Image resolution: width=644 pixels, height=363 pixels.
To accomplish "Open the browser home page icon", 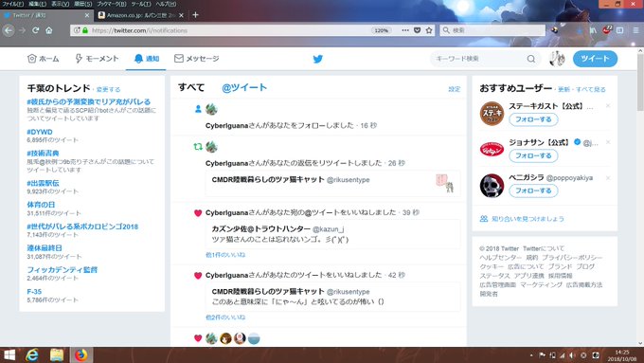I will tap(49, 30).
